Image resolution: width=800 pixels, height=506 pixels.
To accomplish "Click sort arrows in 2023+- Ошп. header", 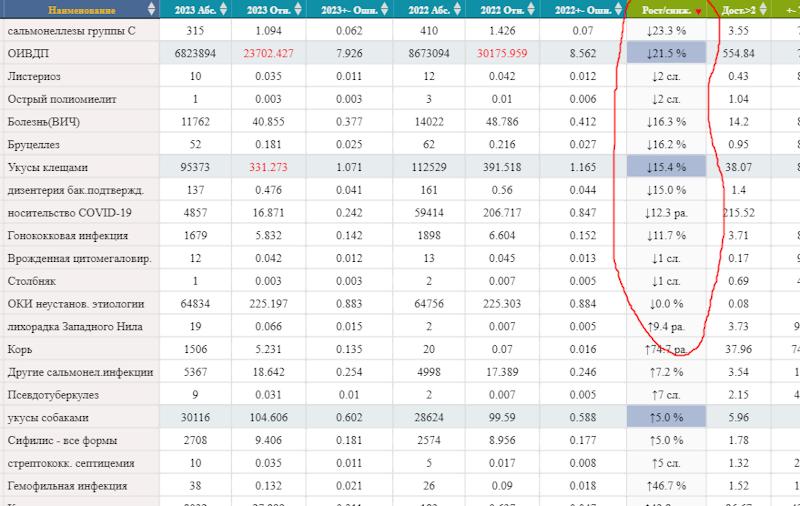I will (383, 10).
